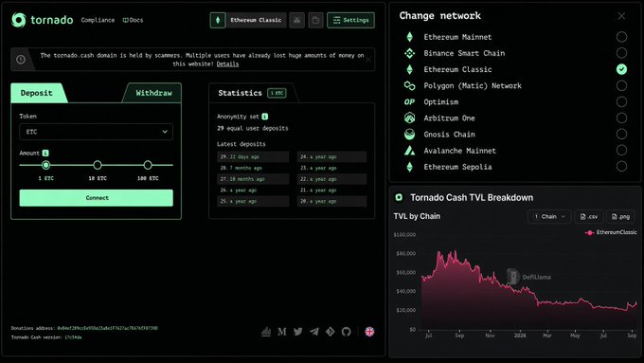The image size is (644, 363).
Task: Open the statistics bar-chart icon button in header
Action: [297, 20]
